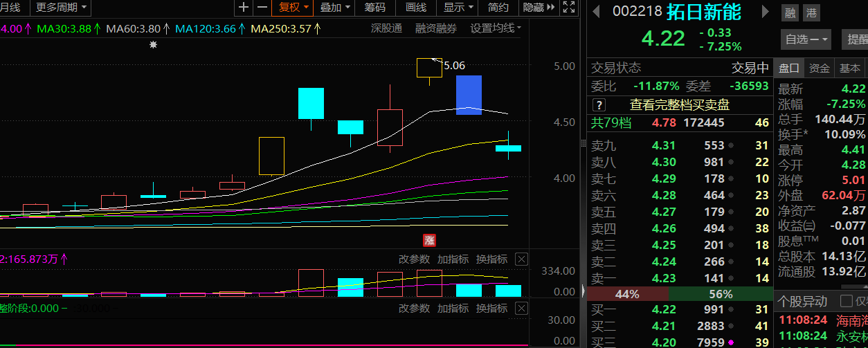Click 加指标 in the 整阶段 panel

(x=453, y=309)
